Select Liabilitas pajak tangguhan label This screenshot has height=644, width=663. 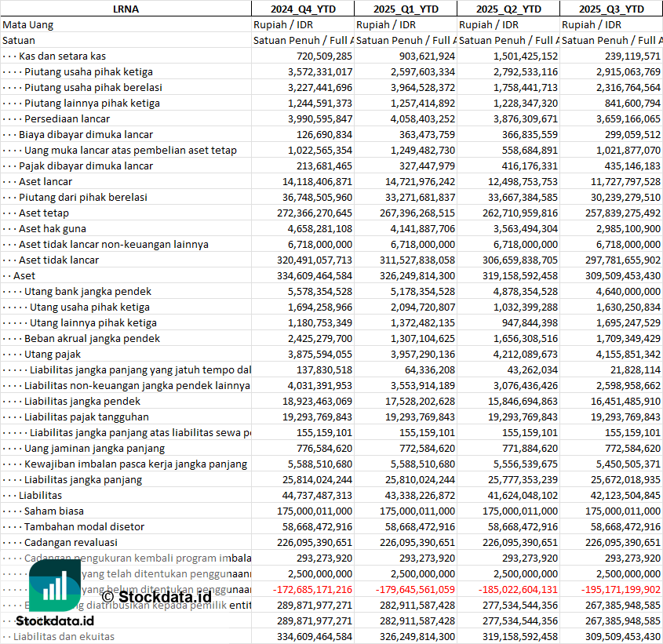[x=86, y=416]
